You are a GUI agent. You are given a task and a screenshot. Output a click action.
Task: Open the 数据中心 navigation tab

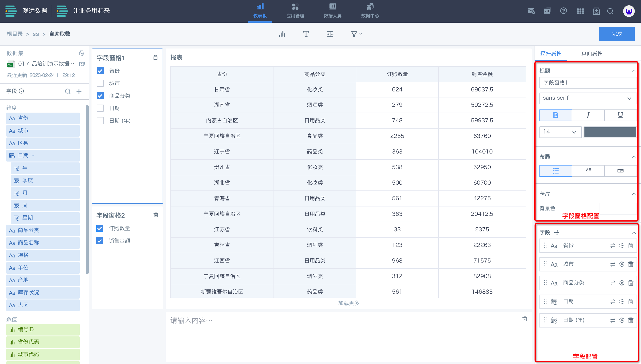(x=370, y=11)
